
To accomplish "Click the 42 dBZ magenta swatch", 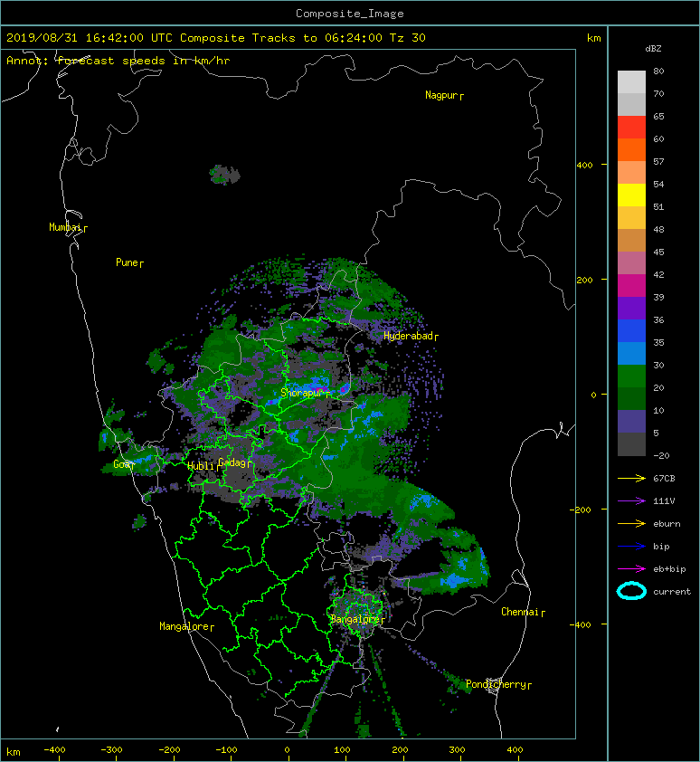I will (x=631, y=285).
